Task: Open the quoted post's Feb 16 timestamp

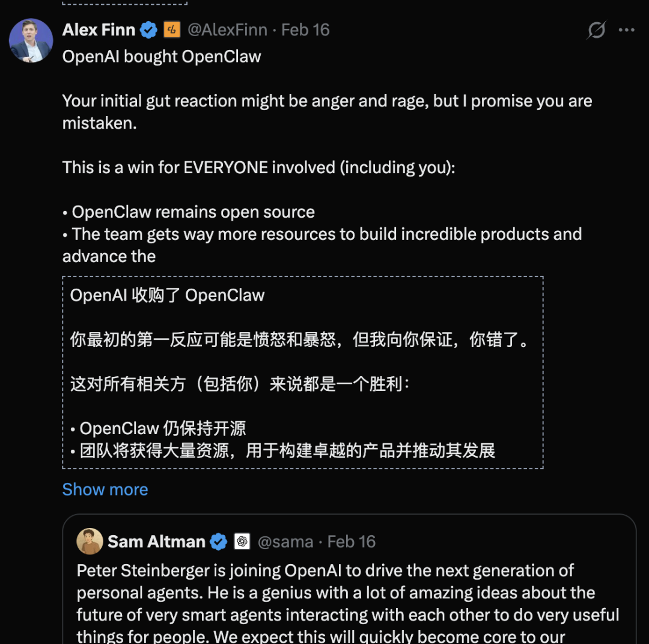Action: 352,542
